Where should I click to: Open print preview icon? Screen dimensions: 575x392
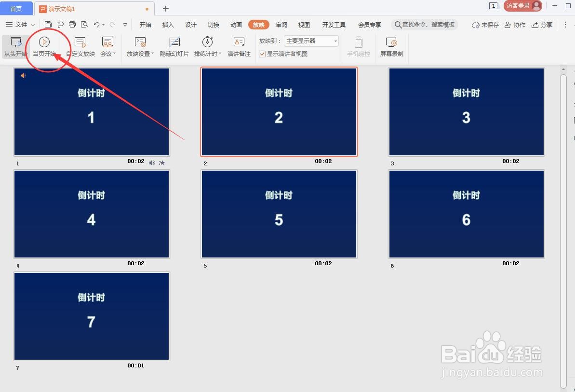tap(84, 25)
